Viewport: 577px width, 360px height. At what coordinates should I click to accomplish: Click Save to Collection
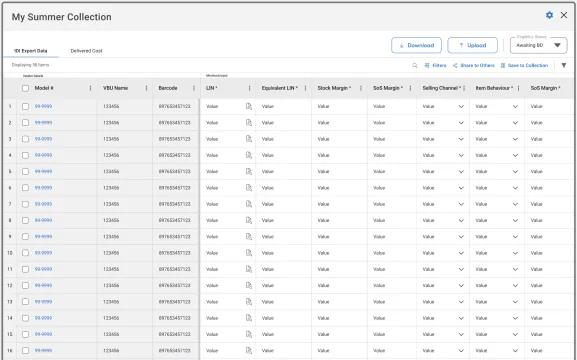[x=524, y=66]
